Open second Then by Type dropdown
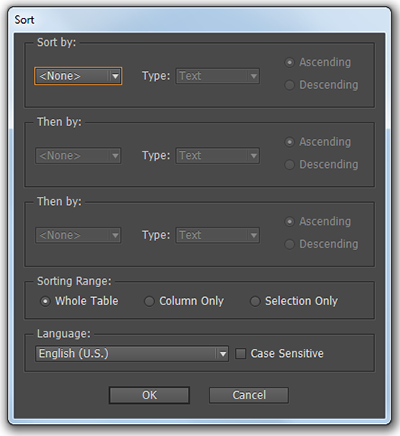 point(218,235)
